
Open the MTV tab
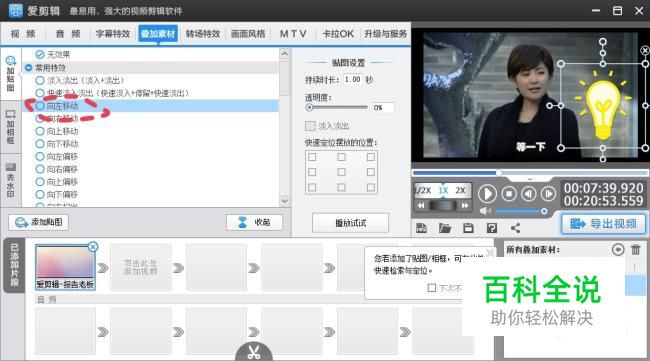click(293, 34)
